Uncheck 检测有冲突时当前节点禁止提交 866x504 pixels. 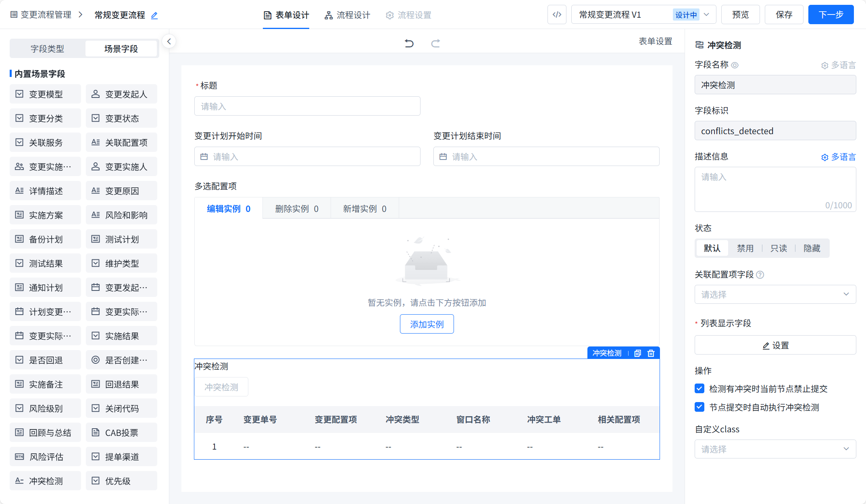(699, 389)
